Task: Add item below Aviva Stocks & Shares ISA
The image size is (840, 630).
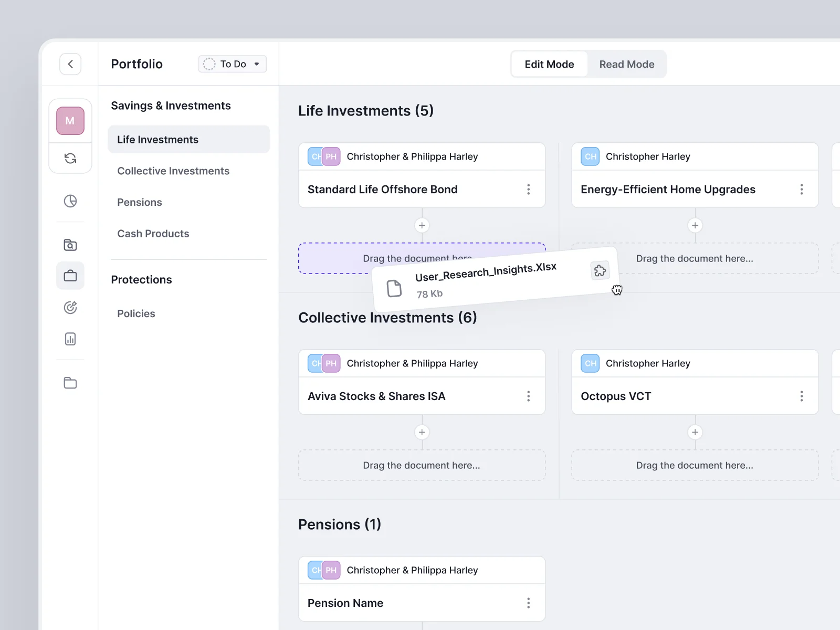Action: (x=422, y=432)
